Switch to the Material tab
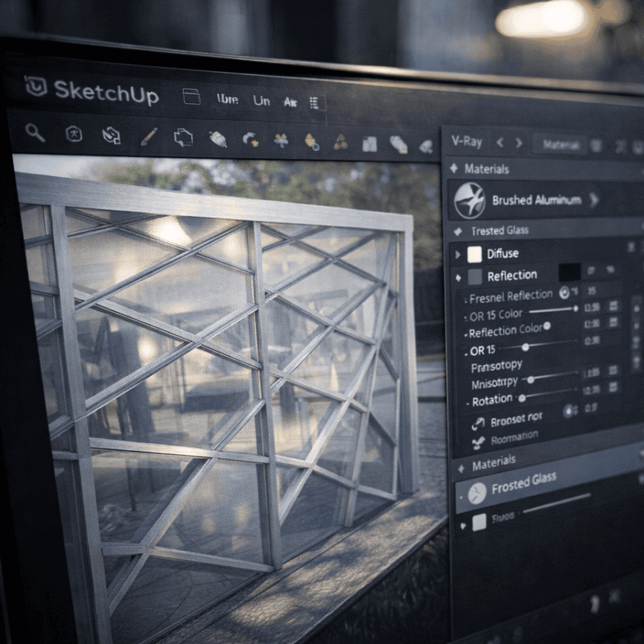The image size is (644, 644). [561, 145]
